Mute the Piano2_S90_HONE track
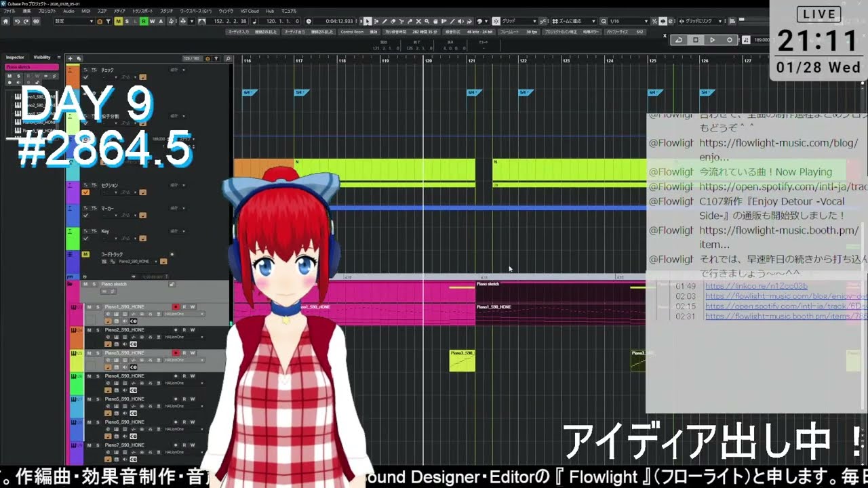 89,330
